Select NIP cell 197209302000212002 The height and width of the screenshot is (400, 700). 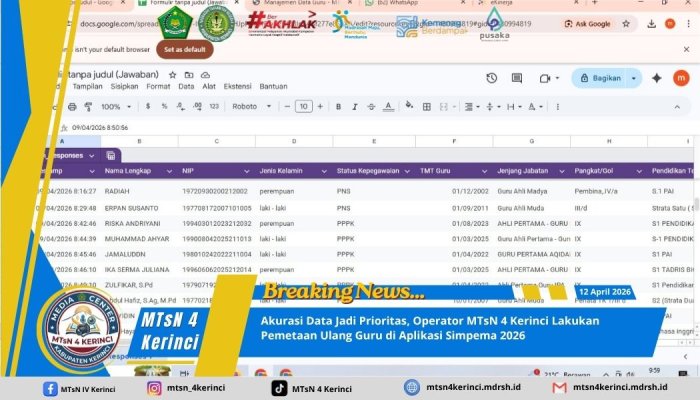coord(215,192)
